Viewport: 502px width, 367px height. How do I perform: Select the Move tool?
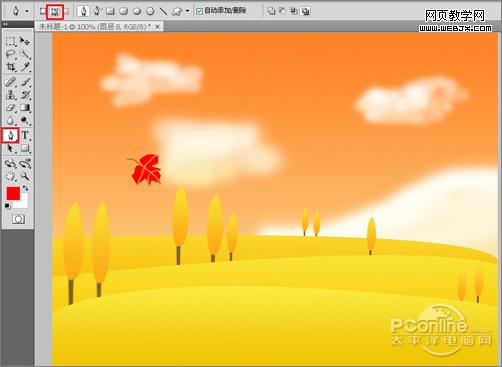coord(25,41)
